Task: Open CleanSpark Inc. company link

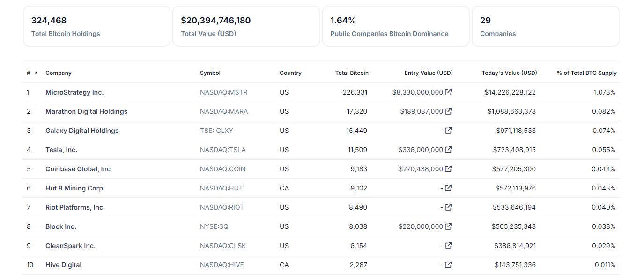Action: click(70, 246)
